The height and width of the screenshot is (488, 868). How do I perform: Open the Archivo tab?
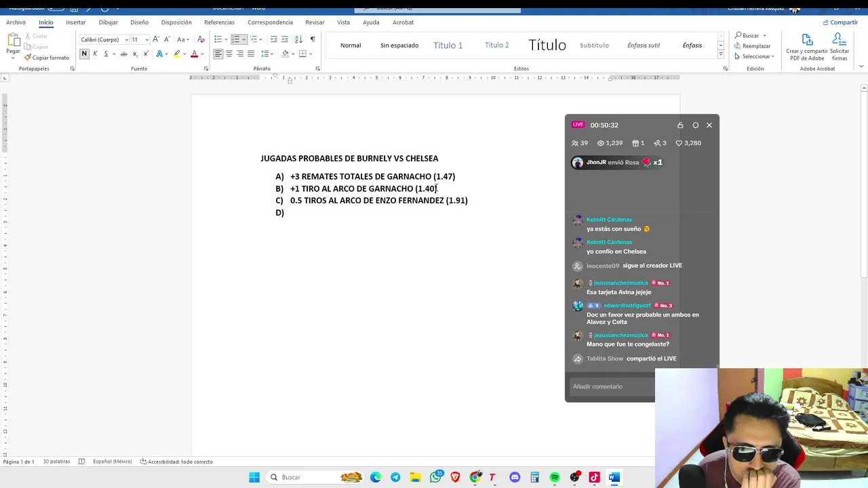coord(16,22)
